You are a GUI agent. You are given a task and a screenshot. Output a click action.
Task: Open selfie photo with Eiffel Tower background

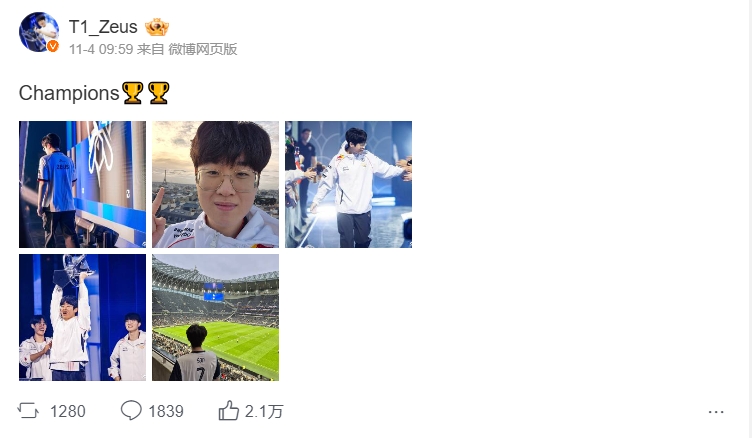coord(215,184)
